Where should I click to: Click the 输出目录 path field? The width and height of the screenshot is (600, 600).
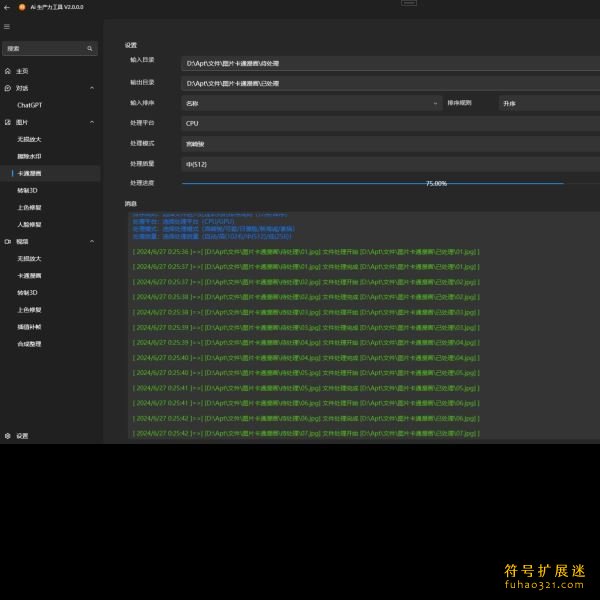[x=390, y=83]
